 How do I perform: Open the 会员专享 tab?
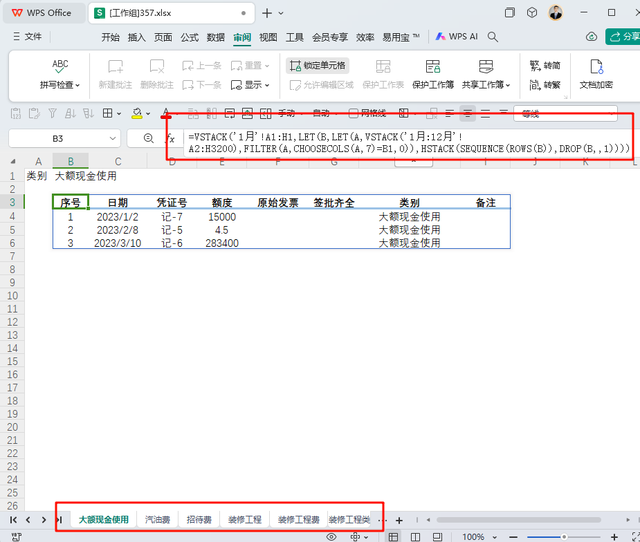point(330,37)
